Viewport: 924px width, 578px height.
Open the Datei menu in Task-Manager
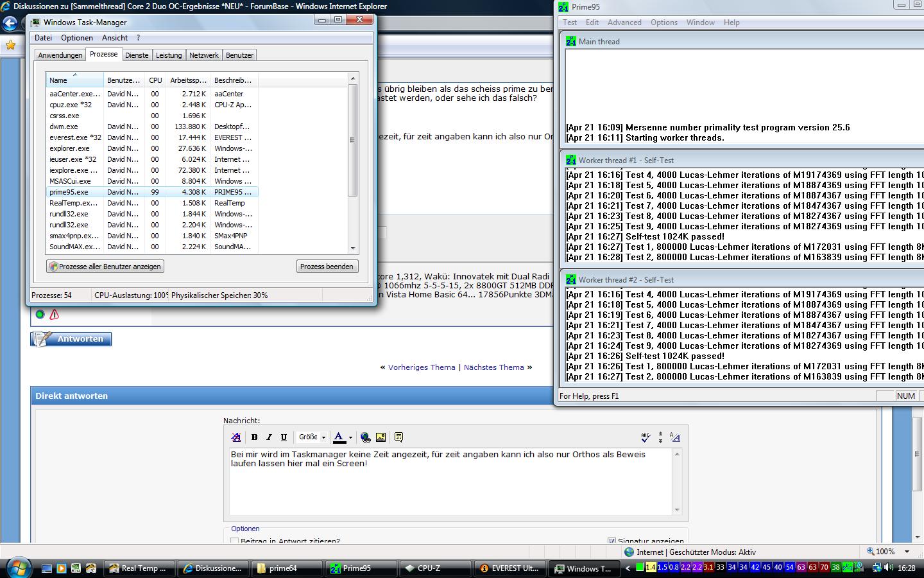pyautogui.click(x=43, y=38)
